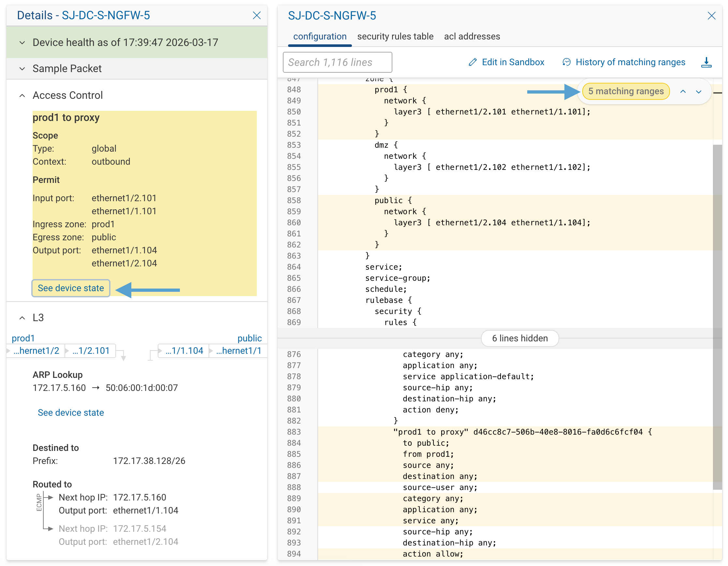
Task: Click the history icon beside matching ranges
Action: pos(566,62)
